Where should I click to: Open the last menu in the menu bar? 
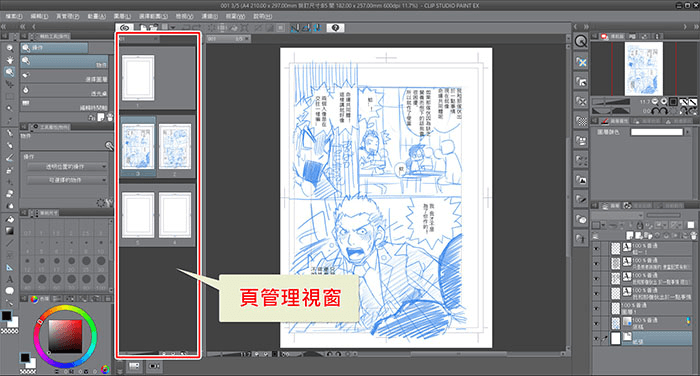pyautogui.click(x=262, y=16)
